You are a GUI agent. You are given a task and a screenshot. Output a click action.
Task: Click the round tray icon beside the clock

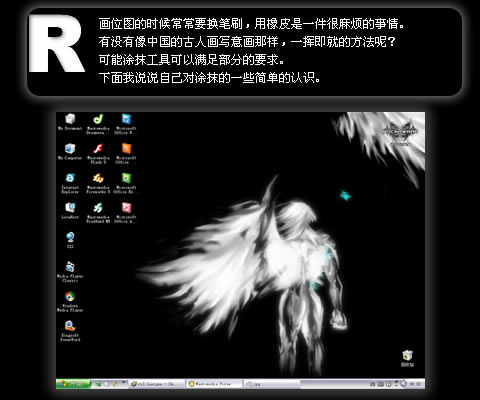coord(404,384)
